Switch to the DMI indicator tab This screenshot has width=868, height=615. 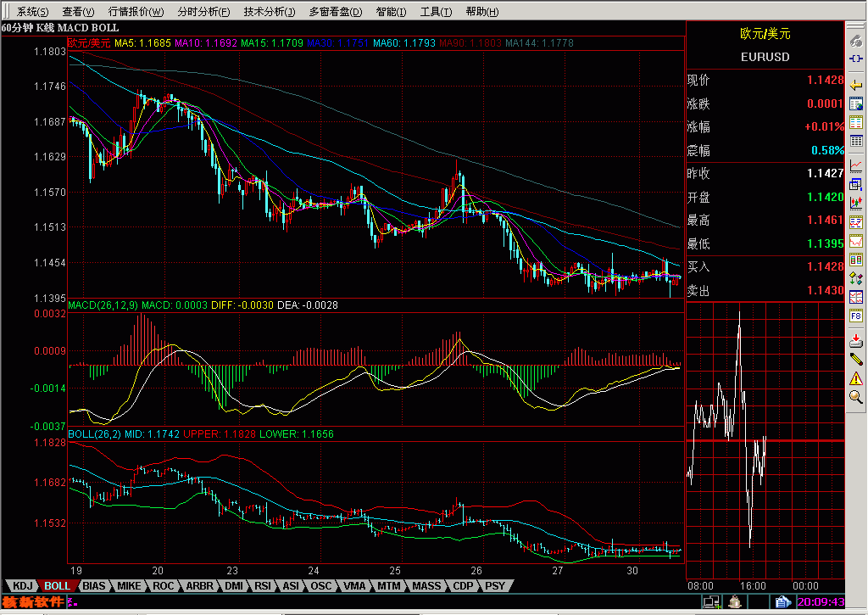234,585
